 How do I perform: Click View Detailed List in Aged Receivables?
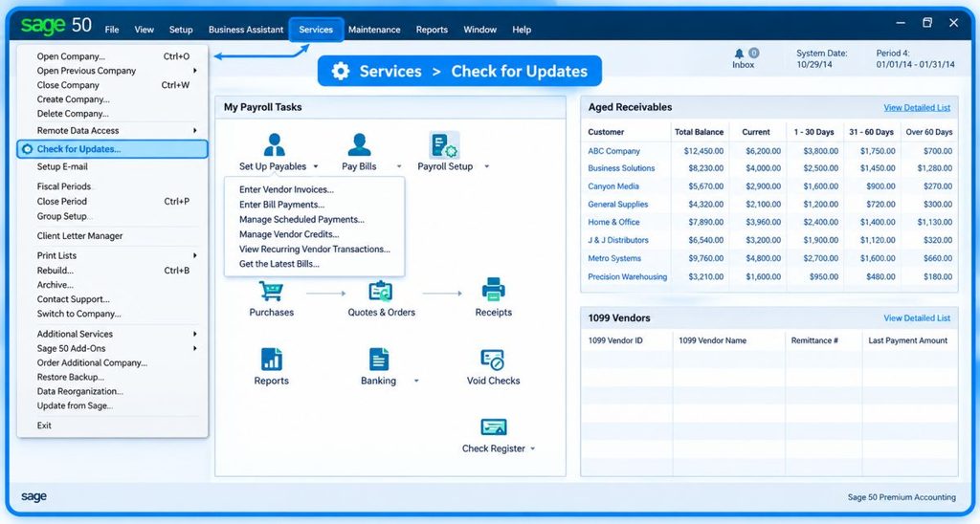click(x=917, y=107)
